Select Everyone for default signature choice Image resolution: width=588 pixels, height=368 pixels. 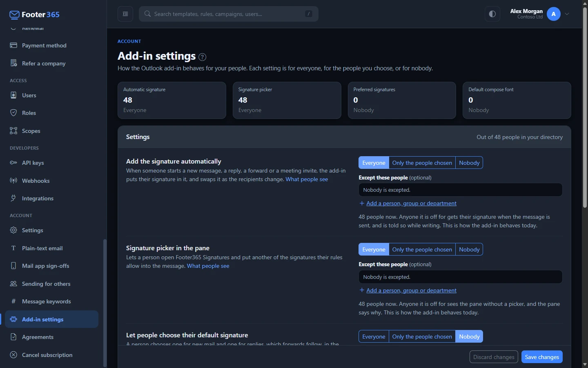click(374, 337)
